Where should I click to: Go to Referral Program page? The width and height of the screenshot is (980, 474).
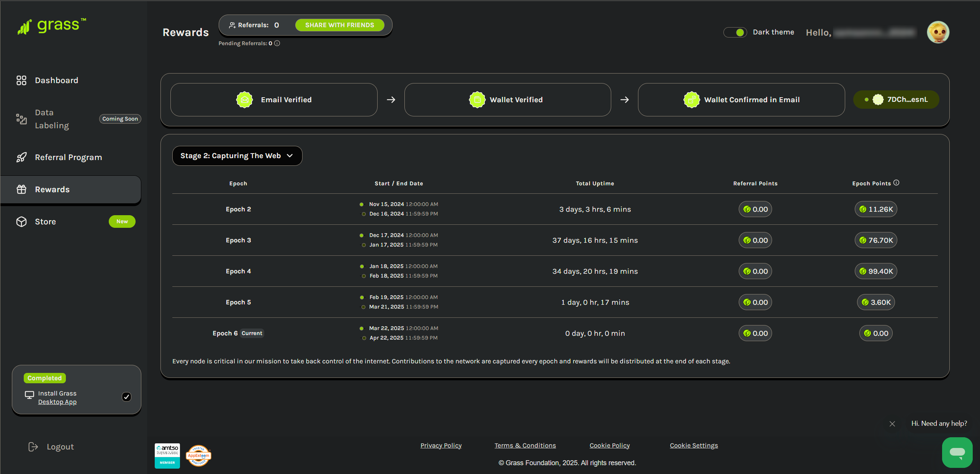click(x=68, y=157)
